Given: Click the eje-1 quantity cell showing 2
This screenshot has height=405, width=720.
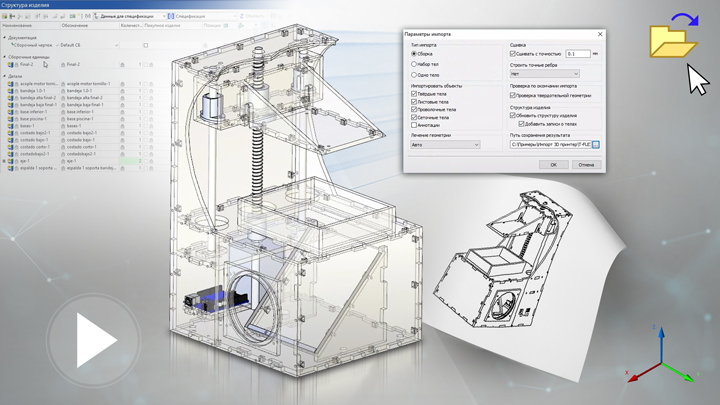Looking at the screenshot, I should pyautogui.click(x=132, y=161).
